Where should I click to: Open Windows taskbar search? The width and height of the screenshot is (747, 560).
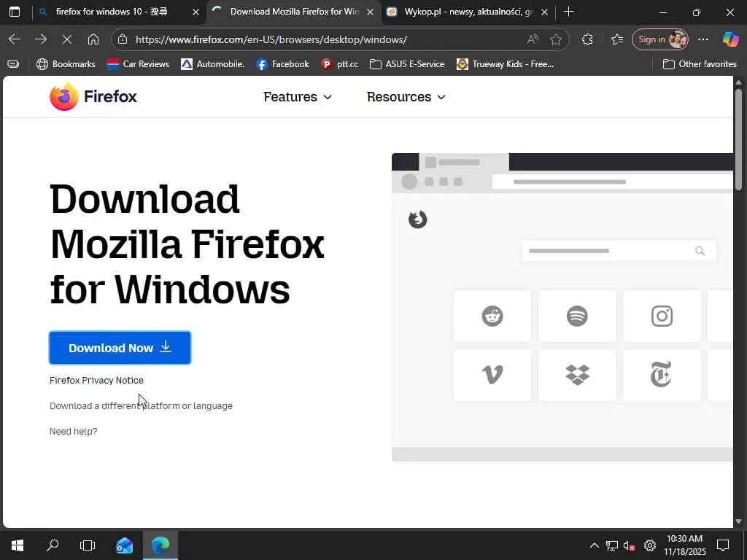click(53, 545)
